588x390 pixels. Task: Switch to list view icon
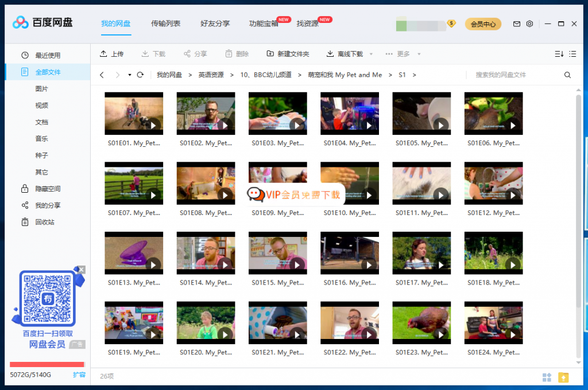[x=572, y=54]
